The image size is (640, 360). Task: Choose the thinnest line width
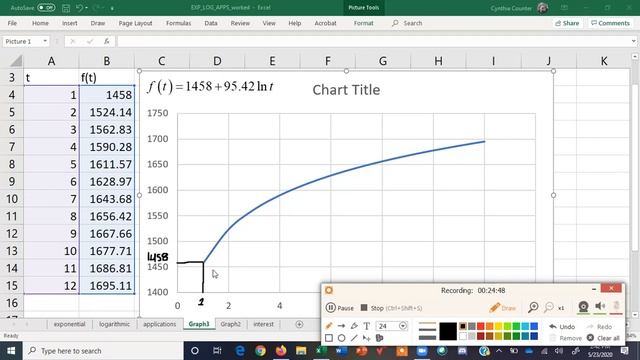(427, 323)
